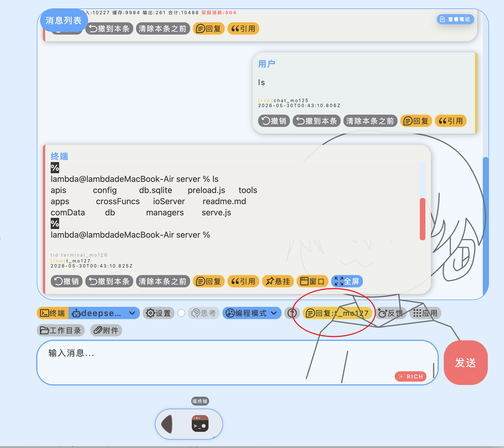Viewport: 504px width, 448px height.
Task: Click the tid terminal_mo126 label
Action: click(x=79, y=255)
